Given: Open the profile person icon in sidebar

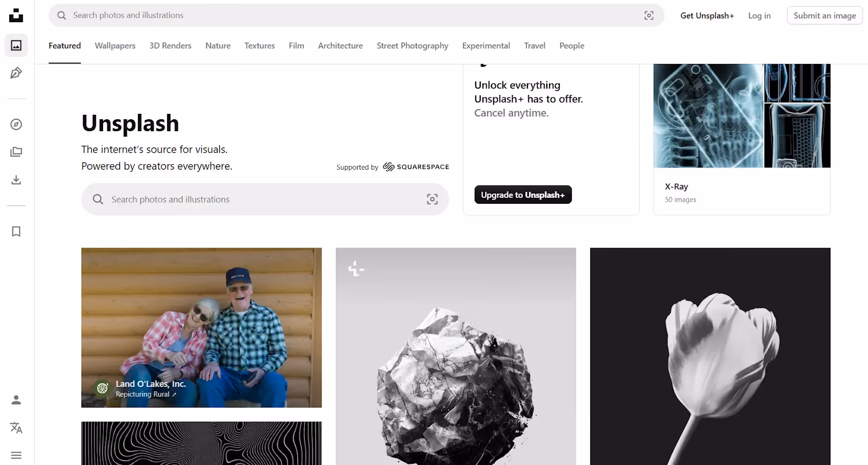Looking at the screenshot, I should point(16,400).
